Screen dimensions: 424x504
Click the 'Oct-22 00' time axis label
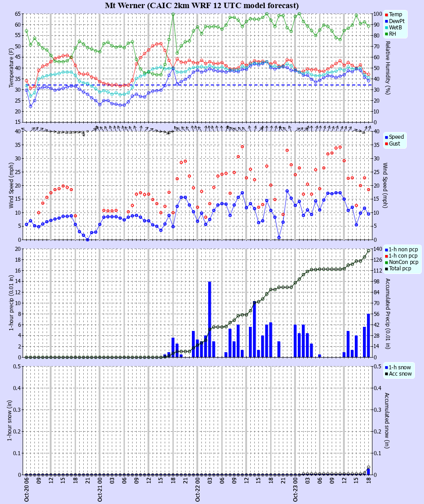pos(198,489)
